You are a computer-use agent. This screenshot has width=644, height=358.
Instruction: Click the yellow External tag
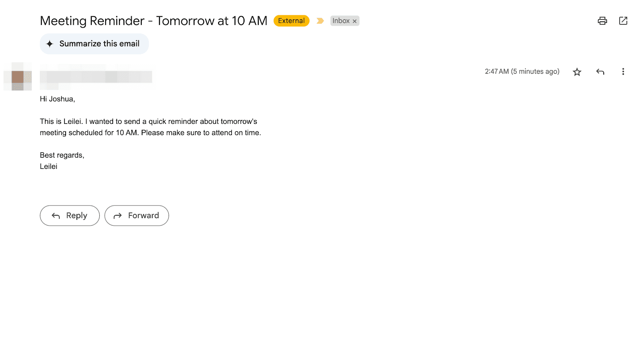point(291,21)
